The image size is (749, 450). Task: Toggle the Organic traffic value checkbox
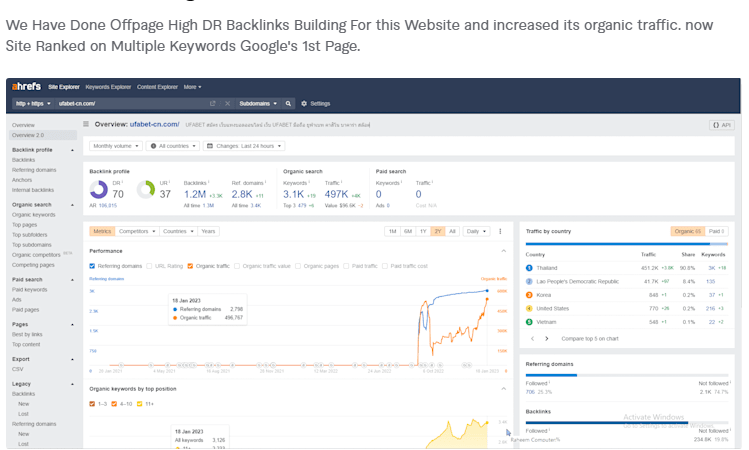[238, 266]
